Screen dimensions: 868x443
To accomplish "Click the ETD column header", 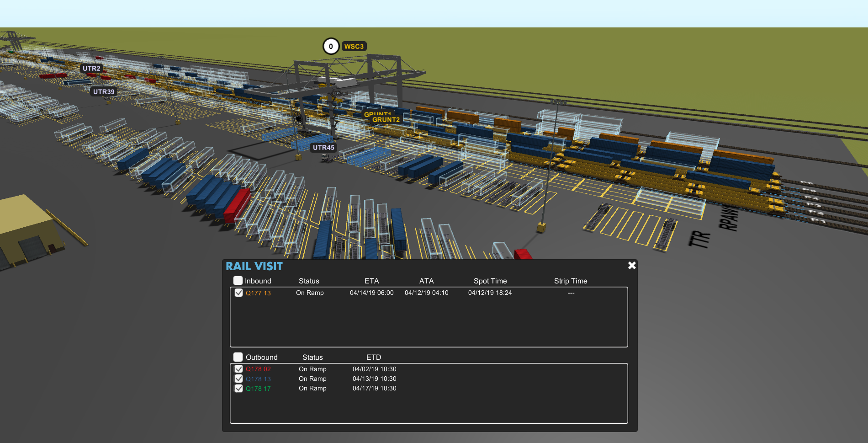I will (x=374, y=357).
